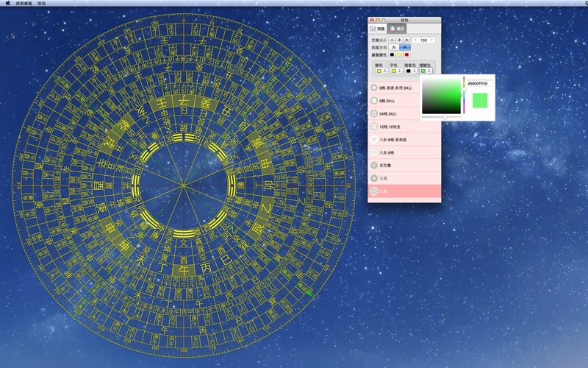Click the hex color code field
The image size is (588, 368).
[478, 84]
